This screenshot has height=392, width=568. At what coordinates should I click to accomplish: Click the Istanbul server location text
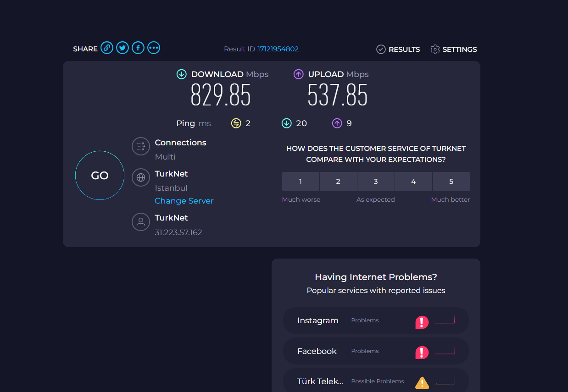[x=171, y=188]
